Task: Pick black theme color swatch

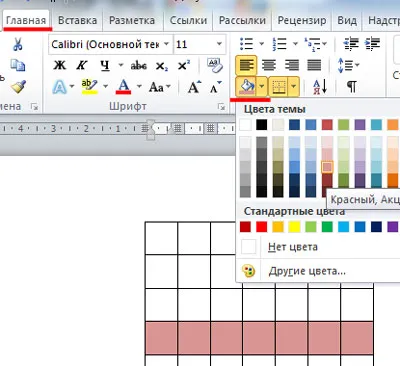Action: tap(262, 125)
